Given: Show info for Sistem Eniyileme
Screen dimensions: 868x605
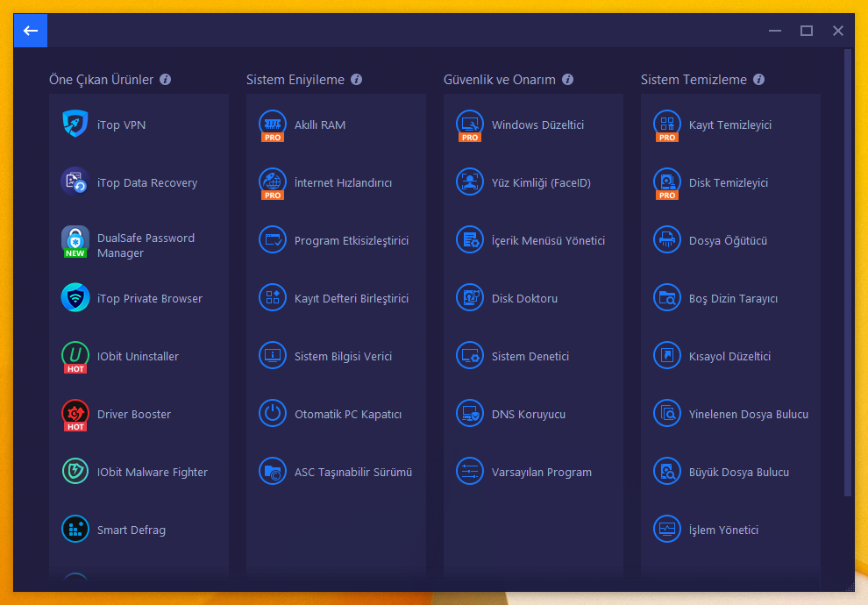Looking at the screenshot, I should [357, 80].
